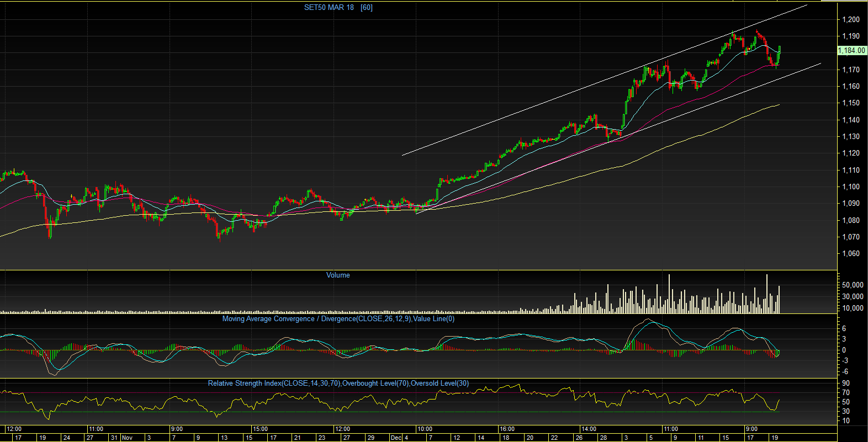Click the 1,110 price axis label
This screenshot has height=442, width=868.
tap(851, 170)
